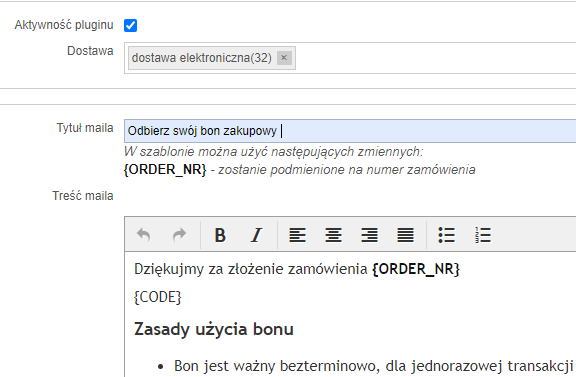
Task: Click the Aktywność pluginu label
Action: pos(64,25)
